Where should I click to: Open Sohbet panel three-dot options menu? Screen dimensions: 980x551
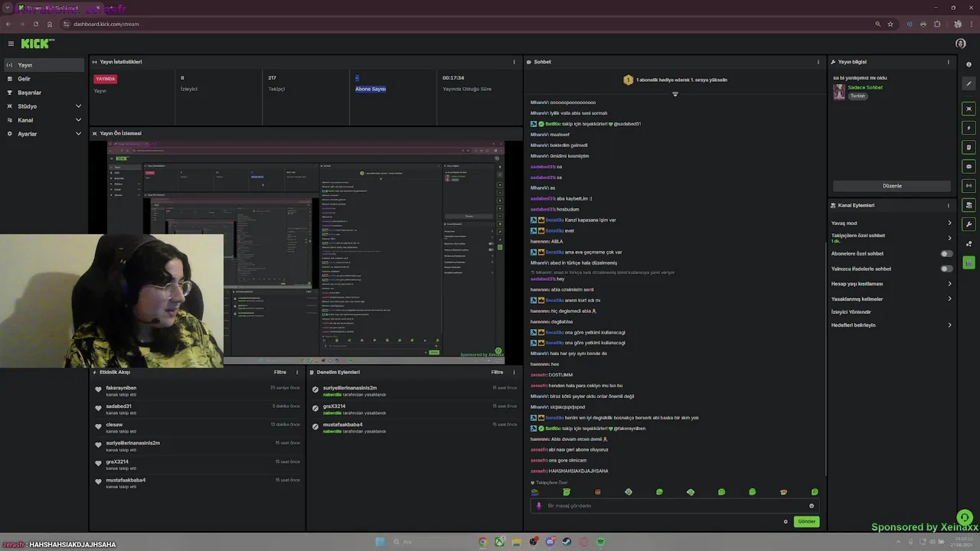(x=818, y=62)
